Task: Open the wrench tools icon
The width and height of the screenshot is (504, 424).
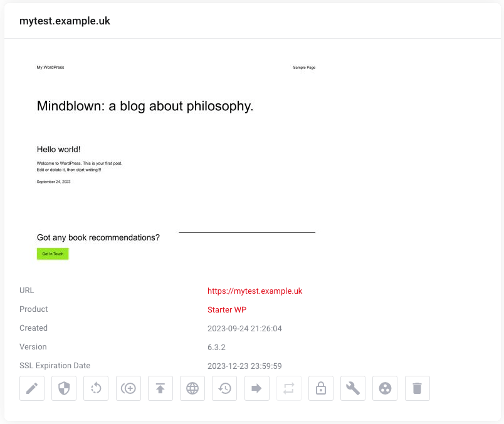Action: point(353,388)
